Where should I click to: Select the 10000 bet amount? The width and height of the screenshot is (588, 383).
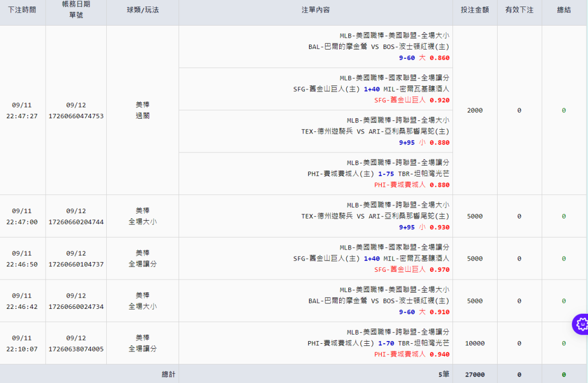[x=475, y=343]
